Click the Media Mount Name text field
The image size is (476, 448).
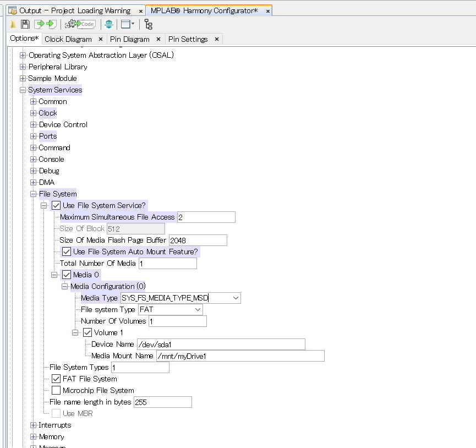pos(240,356)
